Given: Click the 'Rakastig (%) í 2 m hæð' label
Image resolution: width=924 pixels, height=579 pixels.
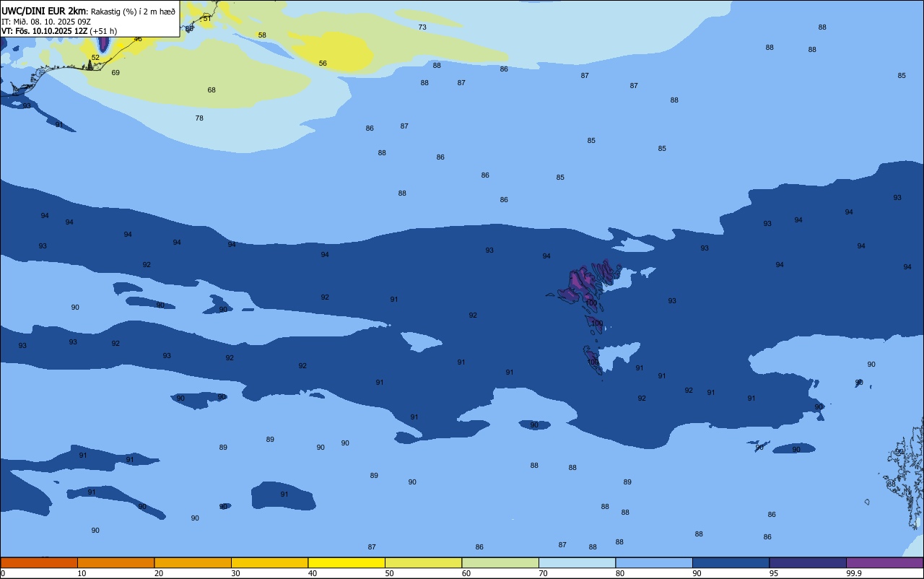Looking at the screenshot, I should point(133,11).
